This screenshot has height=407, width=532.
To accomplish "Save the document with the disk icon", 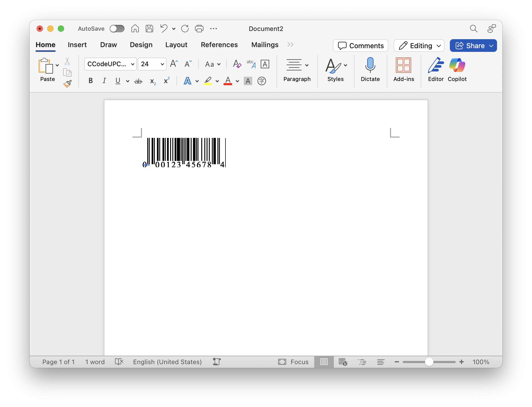I will coord(149,29).
